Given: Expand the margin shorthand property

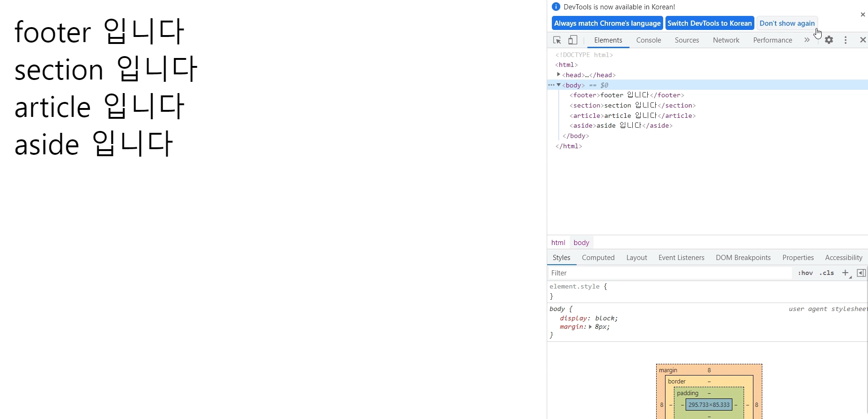Looking at the screenshot, I should pos(591,327).
